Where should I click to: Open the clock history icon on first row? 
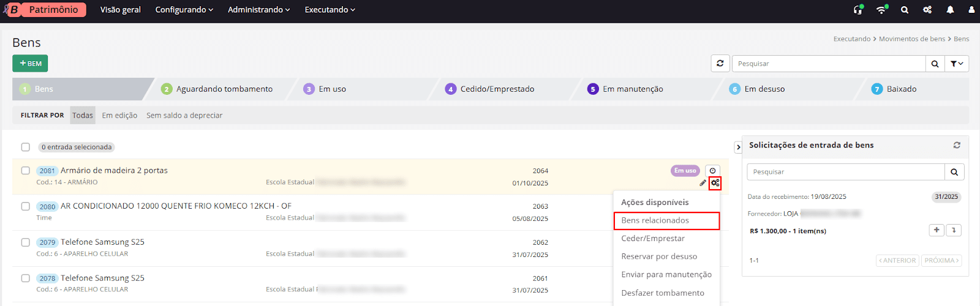click(x=712, y=171)
